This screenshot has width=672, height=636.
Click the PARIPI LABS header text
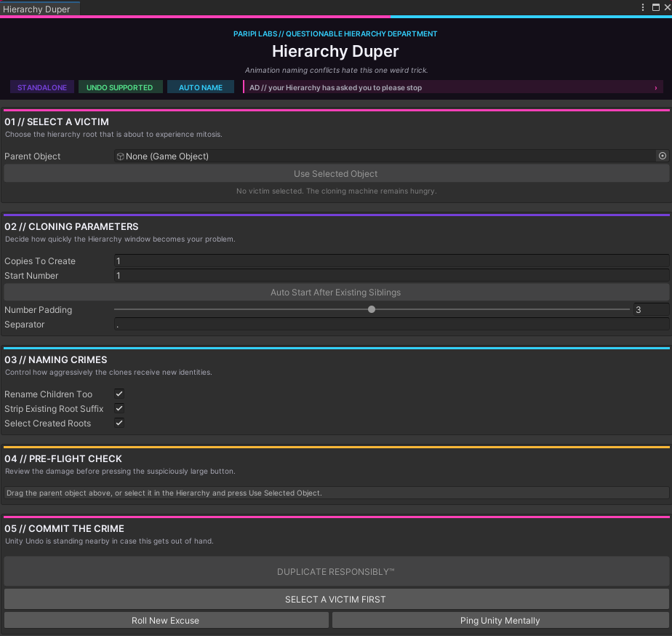[x=335, y=34]
